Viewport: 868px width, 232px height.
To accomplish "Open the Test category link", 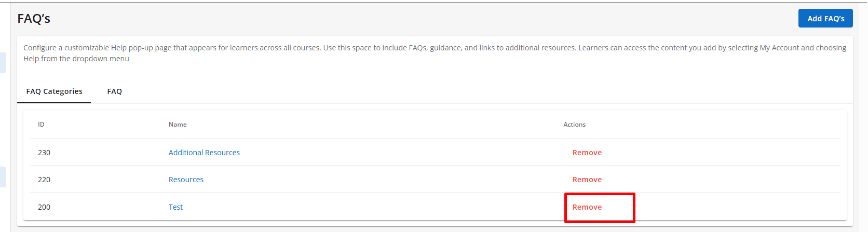I will click(175, 207).
